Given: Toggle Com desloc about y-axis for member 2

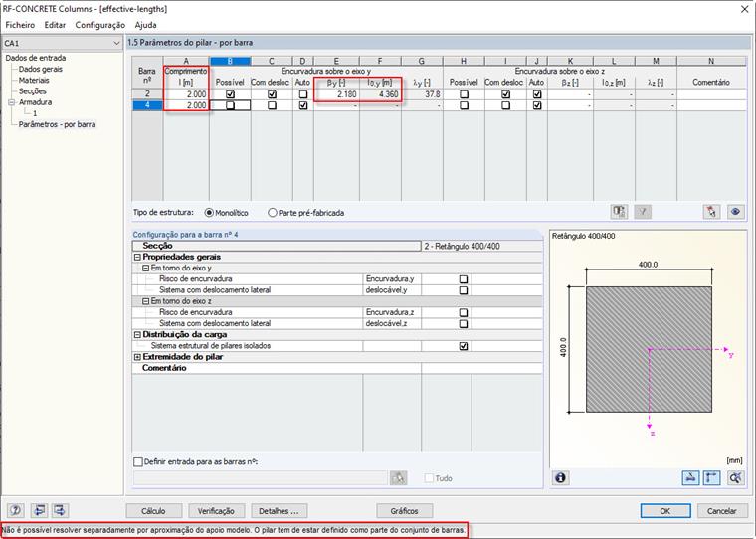Looking at the screenshot, I should (x=272, y=94).
